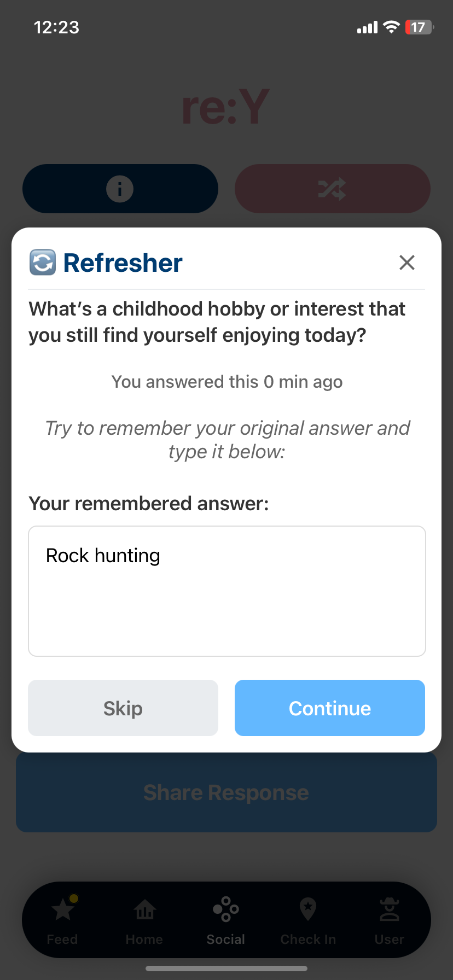Open the Feed tab
This screenshot has height=980, width=453.
pyautogui.click(x=62, y=920)
